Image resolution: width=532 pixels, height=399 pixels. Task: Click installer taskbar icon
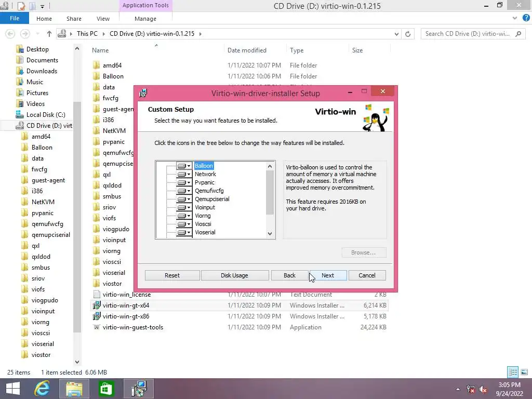(x=139, y=389)
